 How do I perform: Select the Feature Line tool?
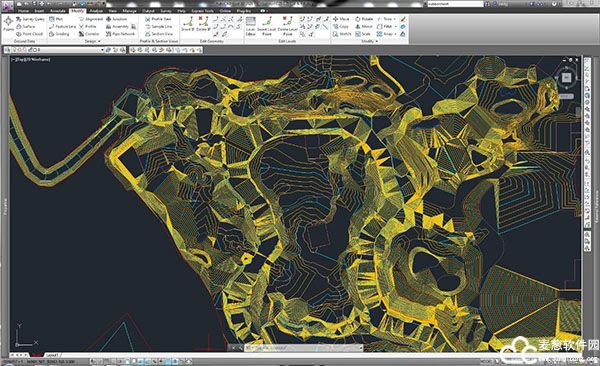(62, 26)
